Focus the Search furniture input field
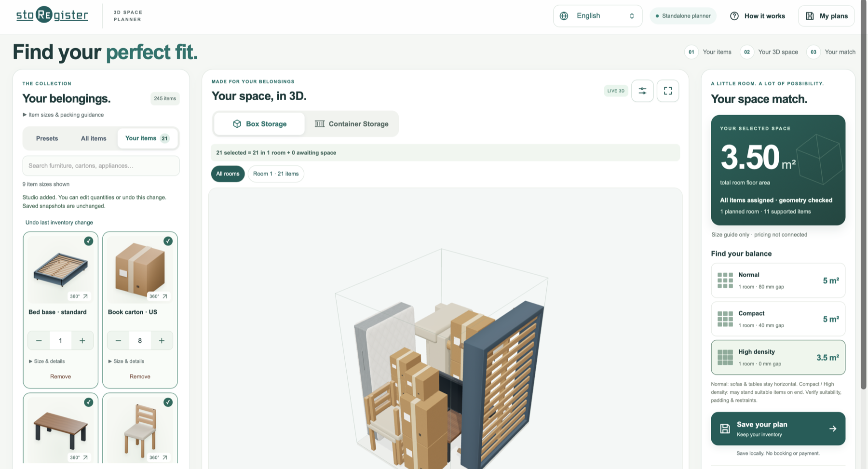Viewport: 868px width, 469px height. [x=101, y=166]
